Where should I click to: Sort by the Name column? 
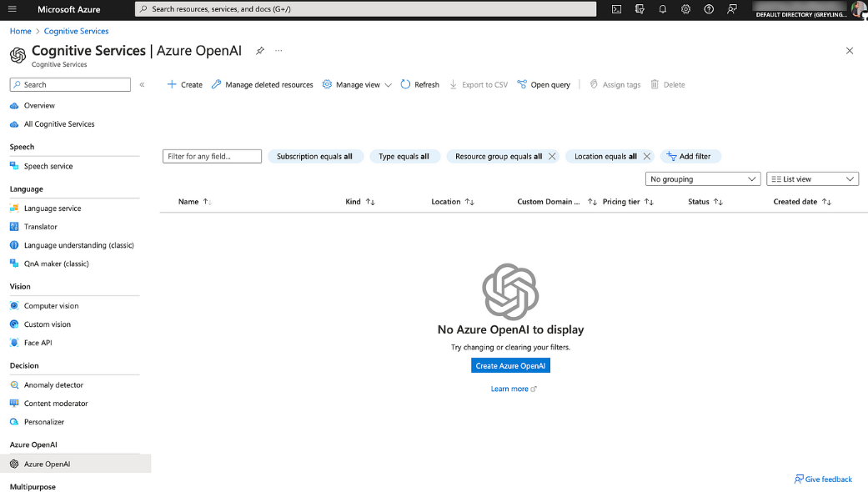194,202
